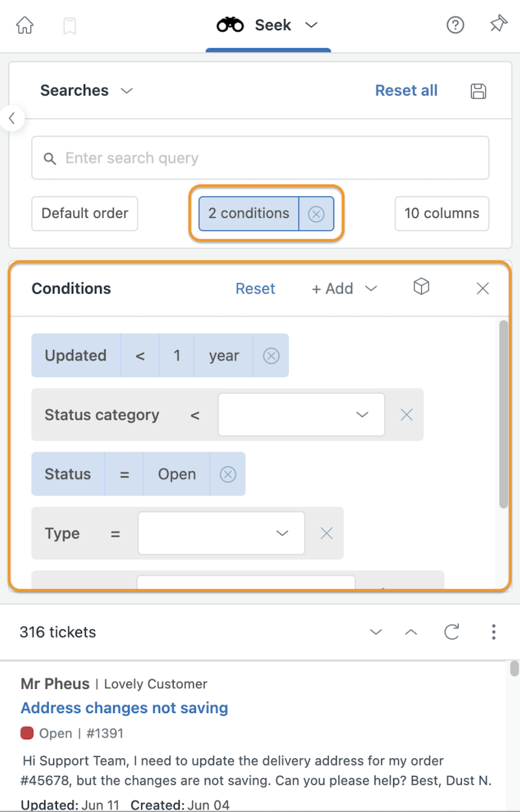The height and width of the screenshot is (812, 520).
Task: Expand the Add condition menu
Action: [x=344, y=288]
